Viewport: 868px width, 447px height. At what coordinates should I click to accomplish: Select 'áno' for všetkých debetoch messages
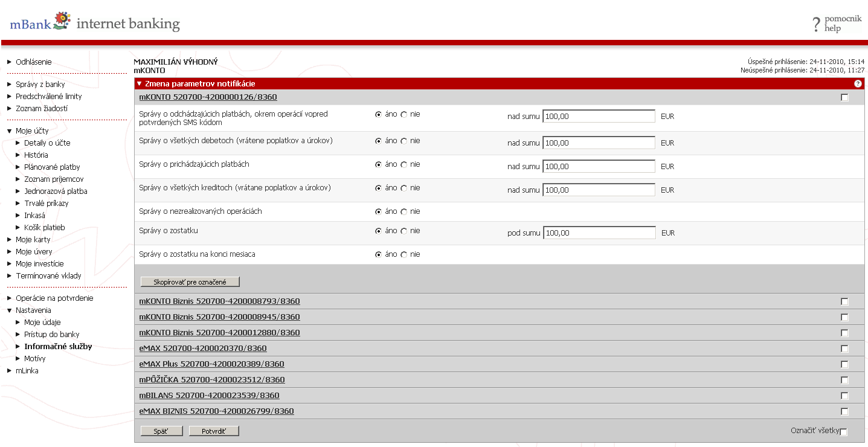pos(378,141)
